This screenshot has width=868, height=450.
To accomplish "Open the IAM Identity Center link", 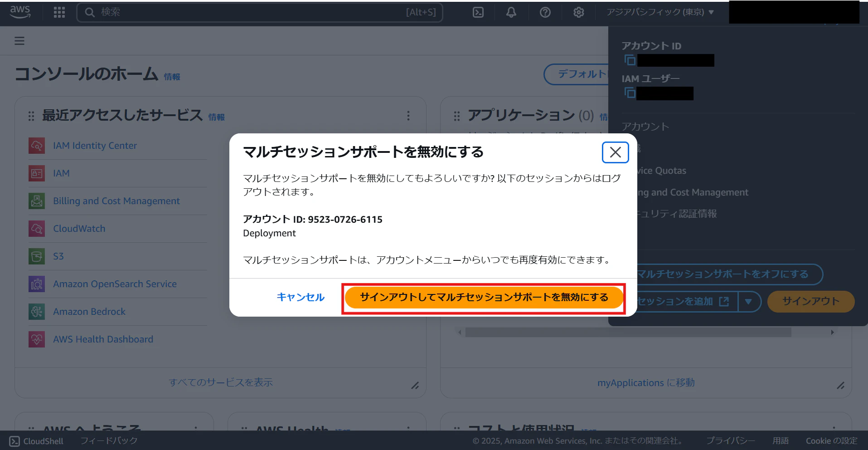I will pyautogui.click(x=95, y=146).
